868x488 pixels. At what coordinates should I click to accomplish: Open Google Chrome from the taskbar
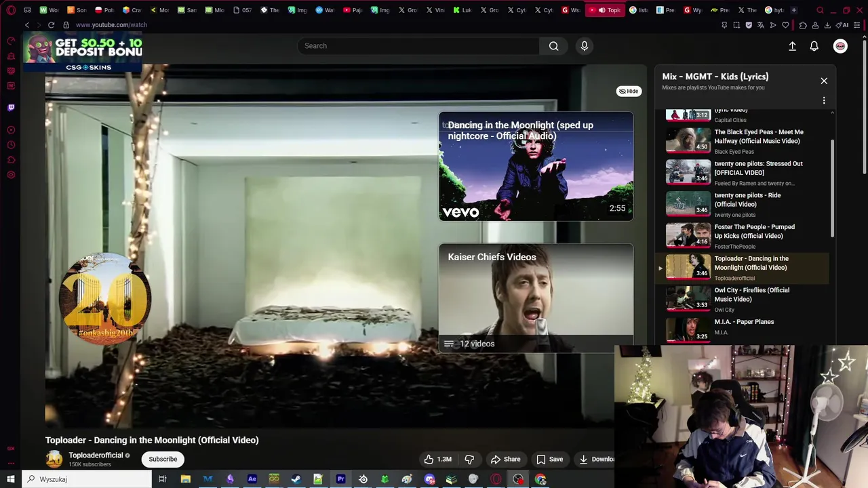[x=540, y=479]
